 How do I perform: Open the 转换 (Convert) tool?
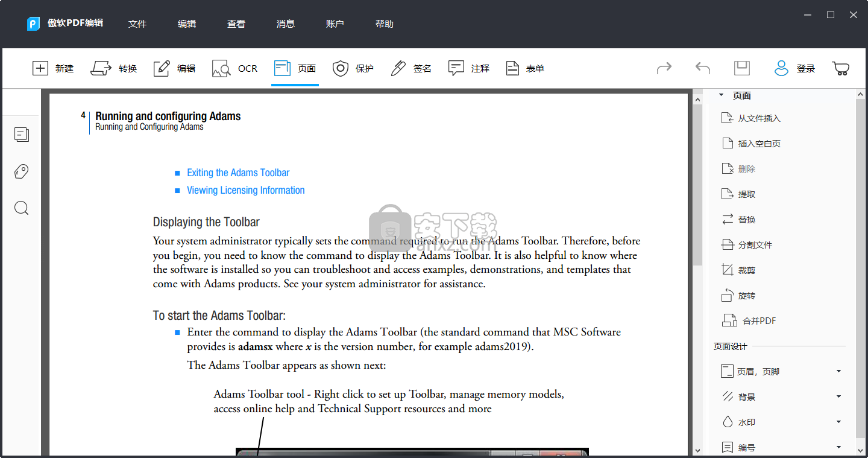click(x=113, y=68)
